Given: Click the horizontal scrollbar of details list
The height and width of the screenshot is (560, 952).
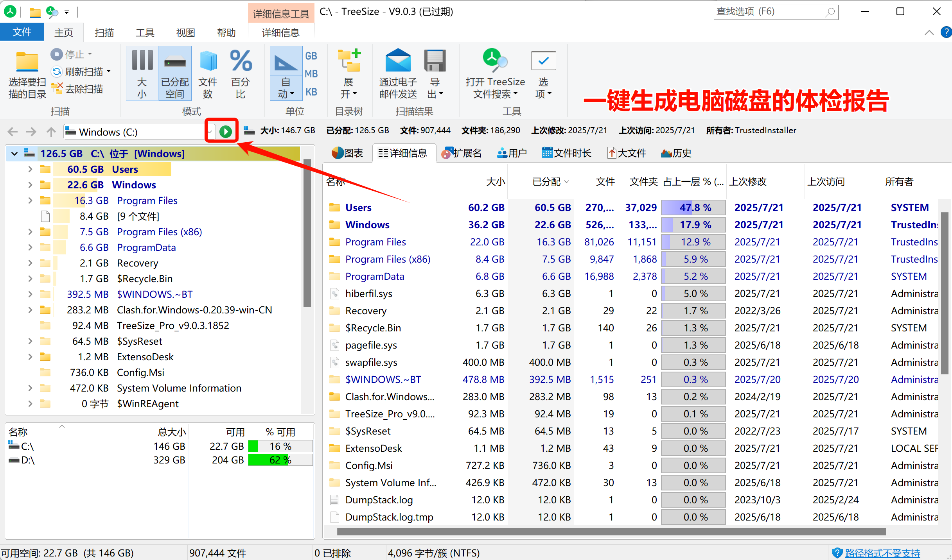Looking at the screenshot, I should 611,532.
